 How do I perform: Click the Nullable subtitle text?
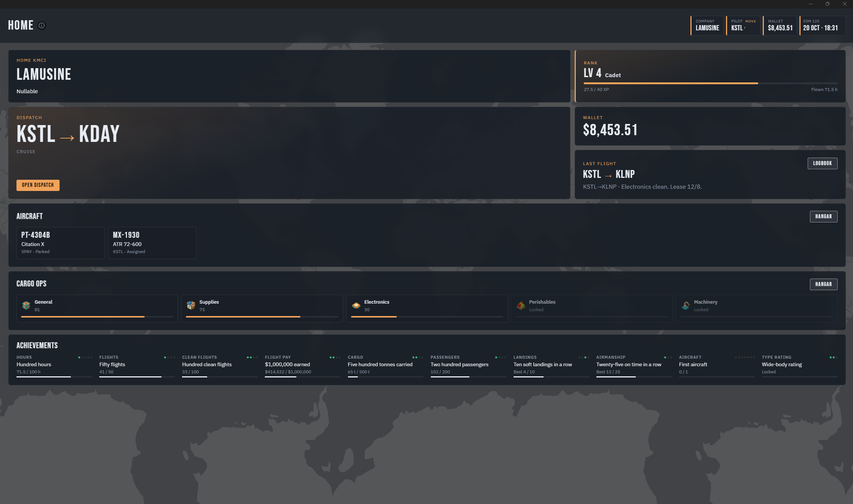click(x=27, y=91)
